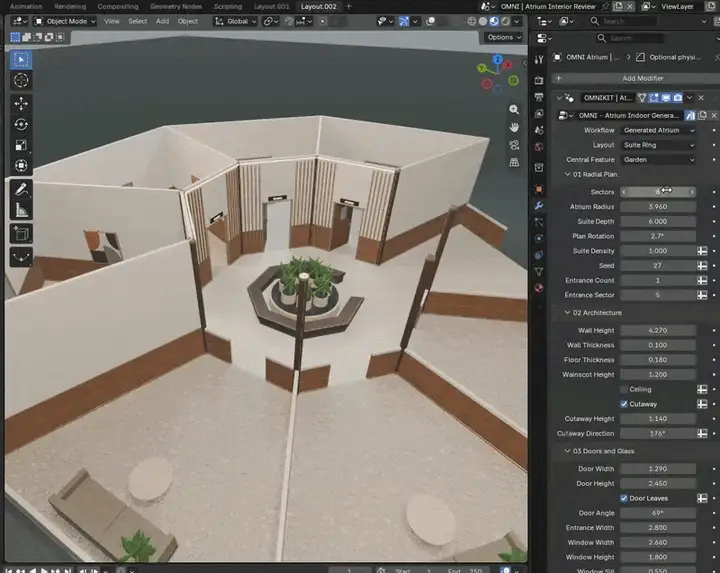Viewport: 720px width, 573px height.
Task: Click the Z axis on navigation gizmo
Action: (x=497, y=60)
